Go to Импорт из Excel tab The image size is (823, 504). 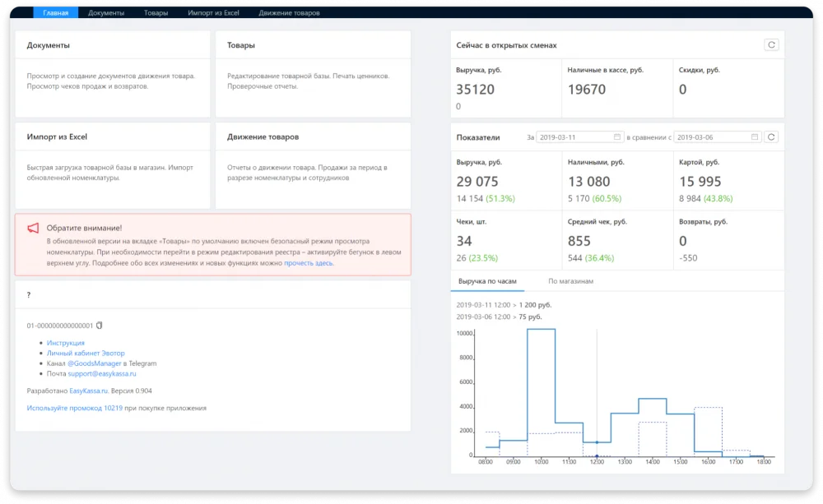pyautogui.click(x=213, y=13)
